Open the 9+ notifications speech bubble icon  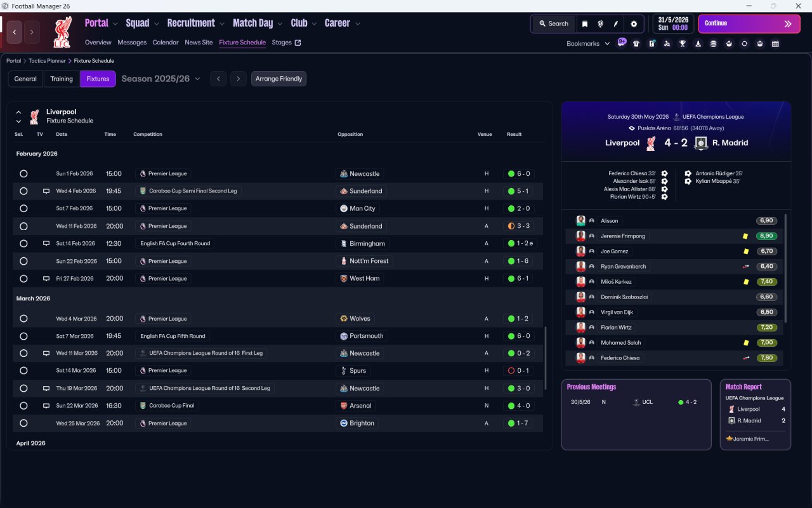tap(622, 43)
